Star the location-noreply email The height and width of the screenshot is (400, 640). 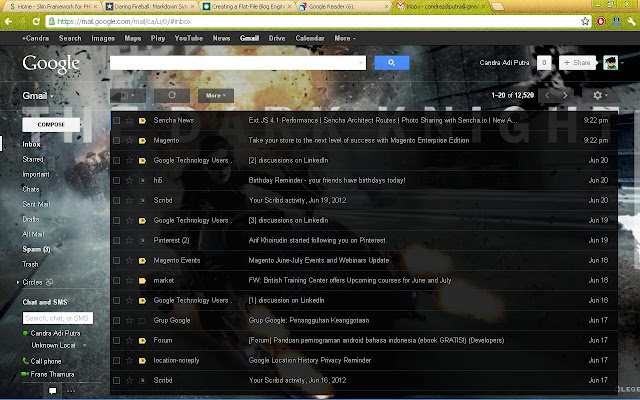(x=129, y=360)
